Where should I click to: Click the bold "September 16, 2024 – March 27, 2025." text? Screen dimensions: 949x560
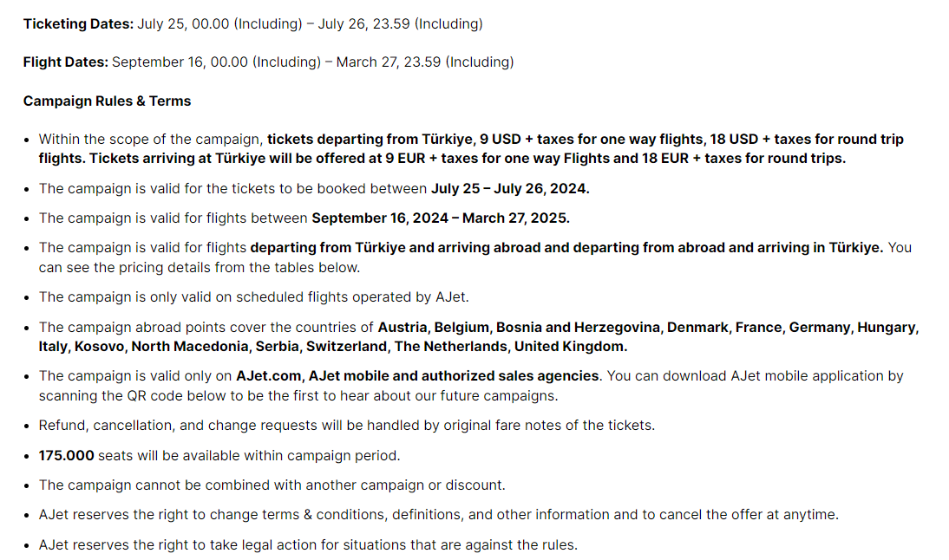[x=441, y=218]
